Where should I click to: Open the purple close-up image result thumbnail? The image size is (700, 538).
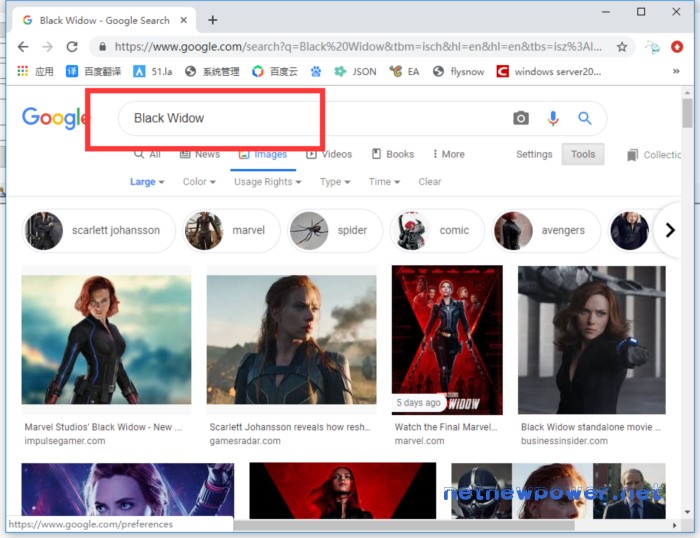point(128,491)
